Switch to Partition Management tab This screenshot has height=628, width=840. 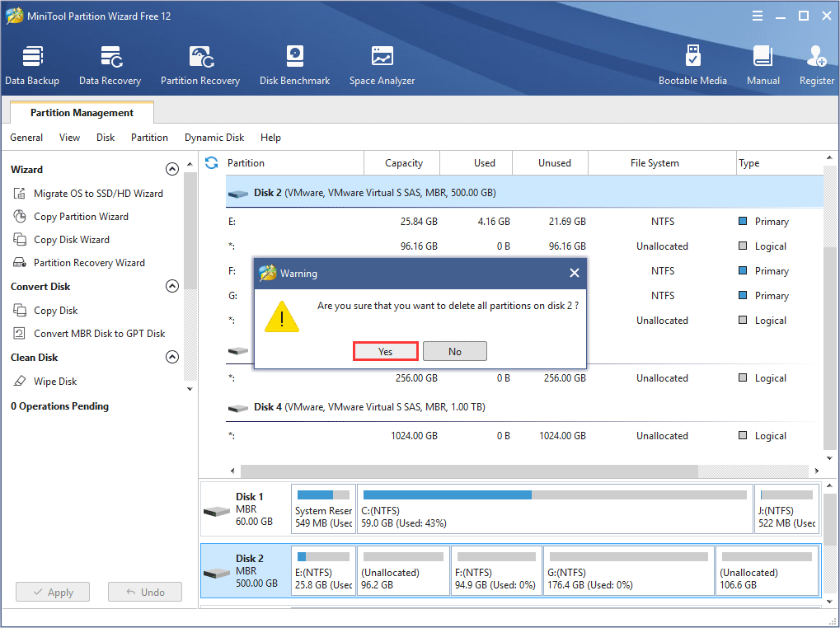(82, 112)
